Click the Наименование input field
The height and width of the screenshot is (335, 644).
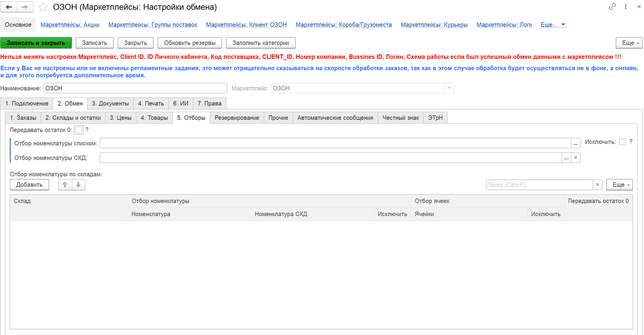click(x=135, y=88)
